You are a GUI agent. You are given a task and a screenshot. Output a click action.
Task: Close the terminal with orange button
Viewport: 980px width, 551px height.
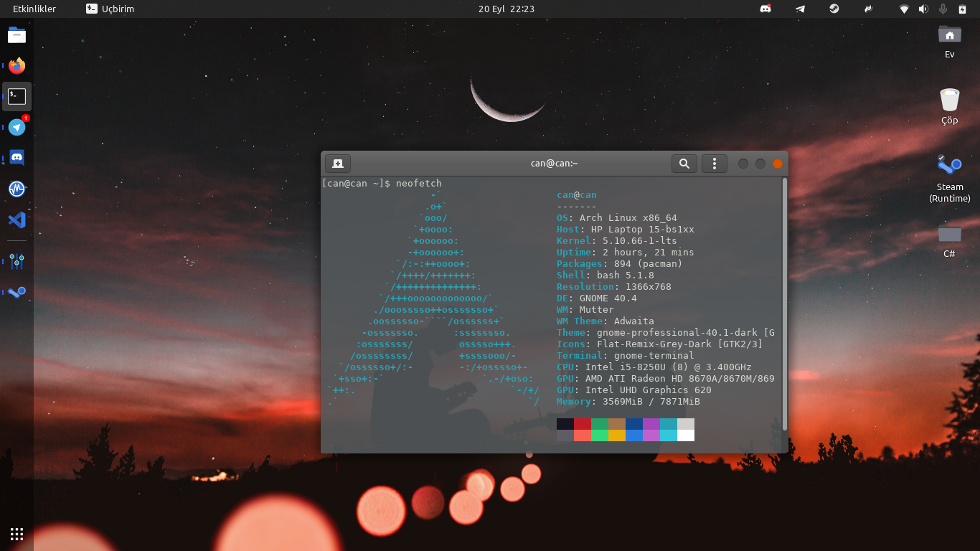(778, 164)
